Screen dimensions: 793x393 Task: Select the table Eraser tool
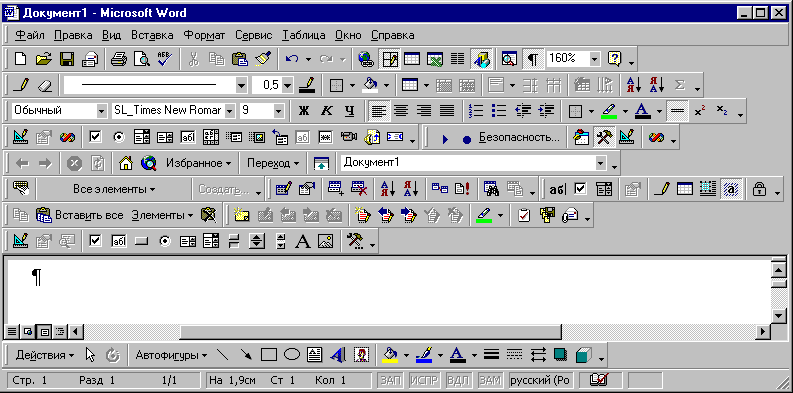point(45,85)
